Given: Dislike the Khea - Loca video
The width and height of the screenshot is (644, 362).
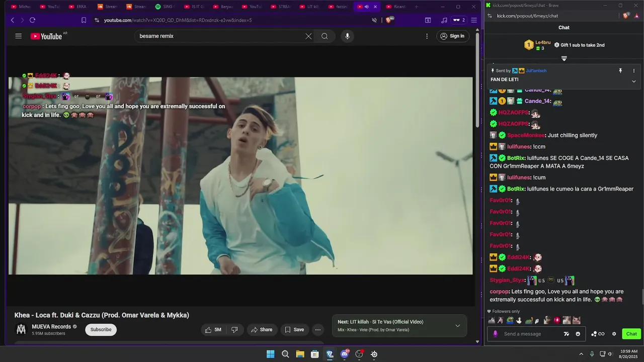Looking at the screenshot, I should [234, 330].
